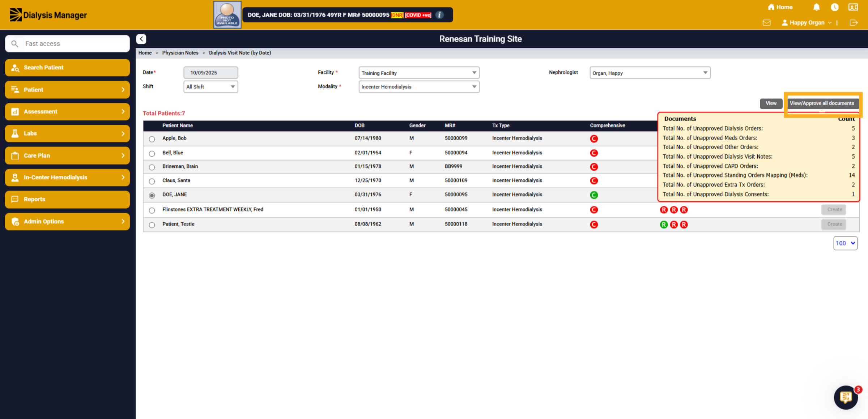Click the patient photo placeholder thumbnail
The image size is (868, 419).
click(227, 15)
